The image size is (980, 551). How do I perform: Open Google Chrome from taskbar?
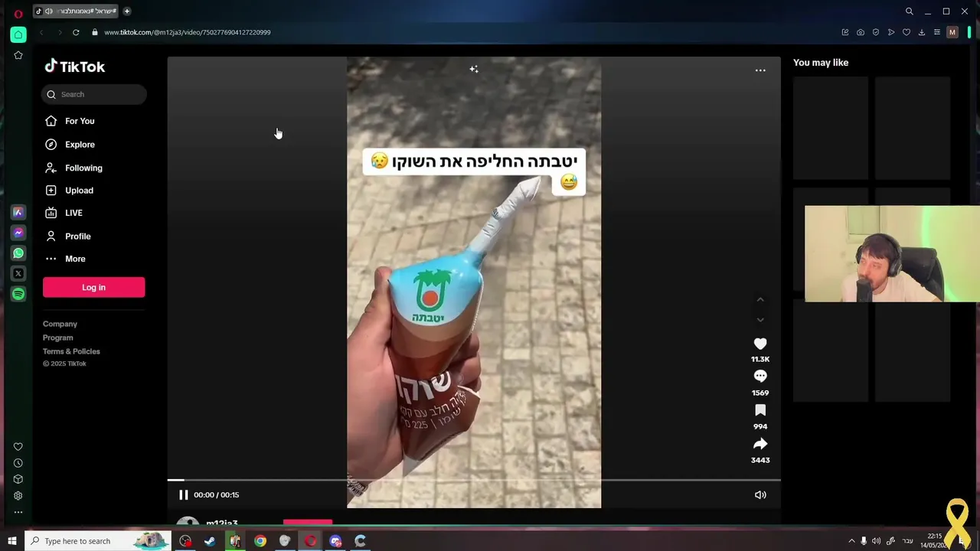point(260,541)
